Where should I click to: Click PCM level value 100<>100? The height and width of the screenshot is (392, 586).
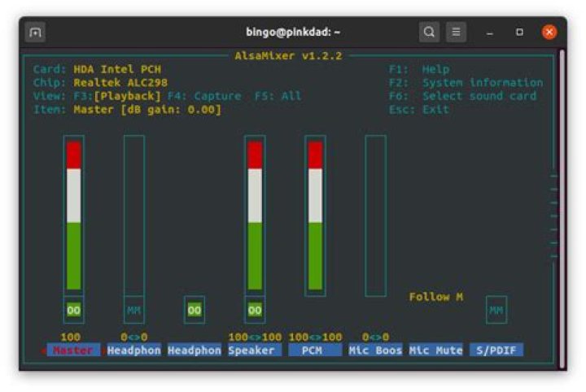pos(315,338)
